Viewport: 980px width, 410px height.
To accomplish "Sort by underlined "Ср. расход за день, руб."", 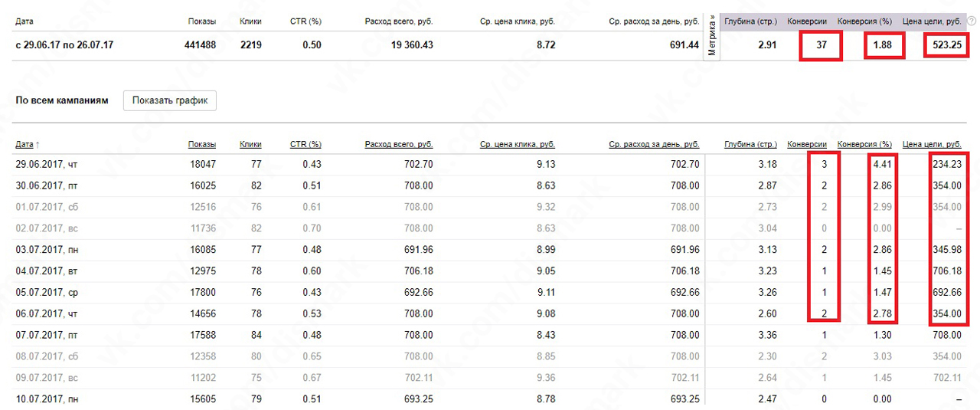I will 654,144.
